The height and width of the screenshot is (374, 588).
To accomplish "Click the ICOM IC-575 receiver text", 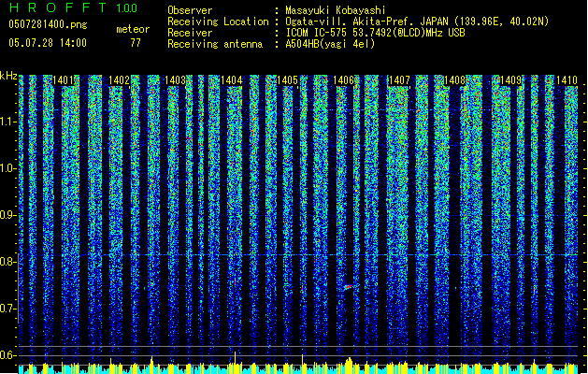I will tap(375, 33).
